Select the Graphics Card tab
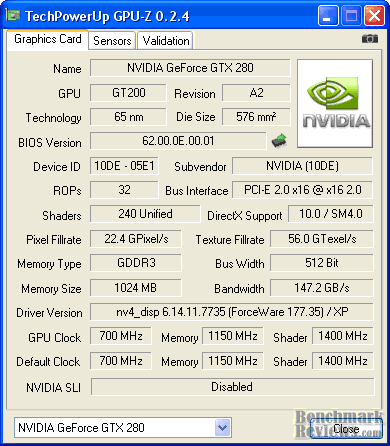 coord(48,39)
